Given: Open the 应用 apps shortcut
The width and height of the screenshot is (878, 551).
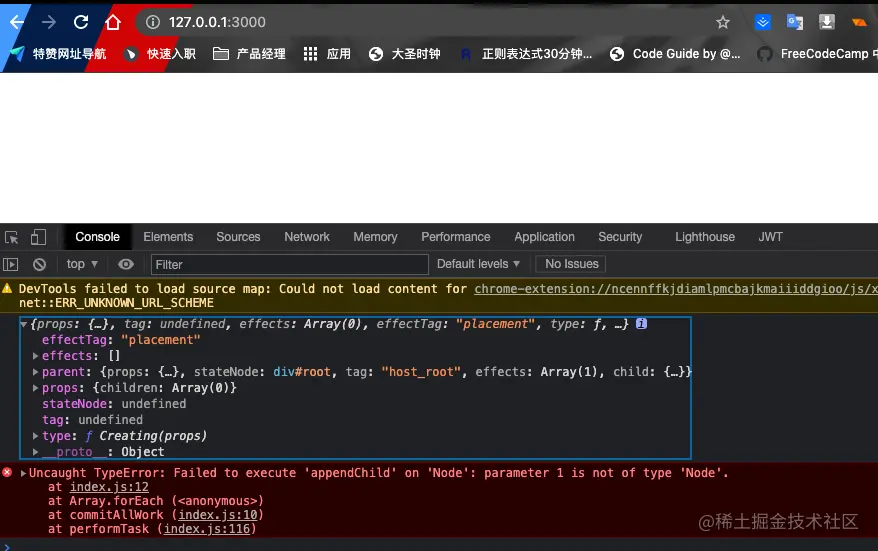Looking at the screenshot, I should [327, 54].
